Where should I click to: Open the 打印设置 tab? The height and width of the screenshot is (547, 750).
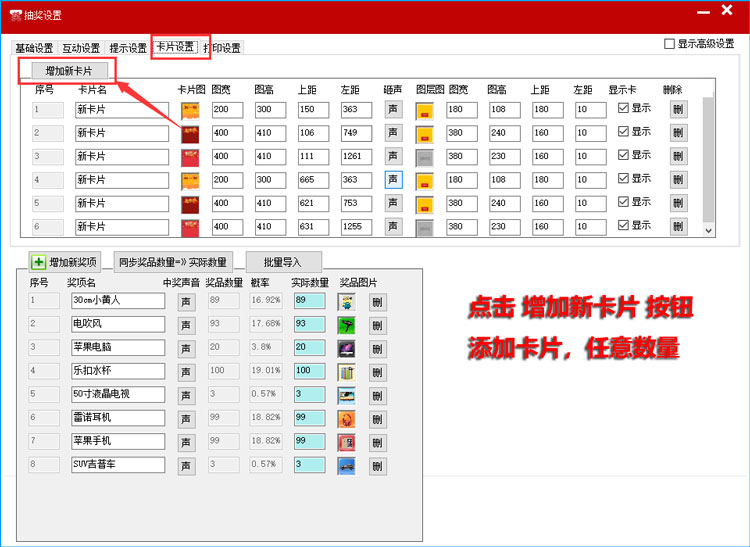(x=222, y=48)
